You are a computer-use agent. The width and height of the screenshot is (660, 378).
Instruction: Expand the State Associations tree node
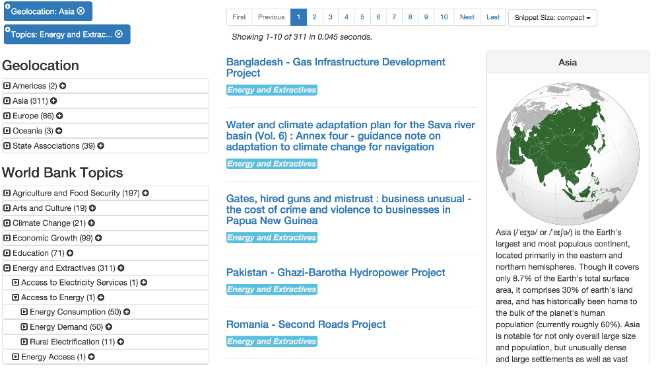[7, 146]
